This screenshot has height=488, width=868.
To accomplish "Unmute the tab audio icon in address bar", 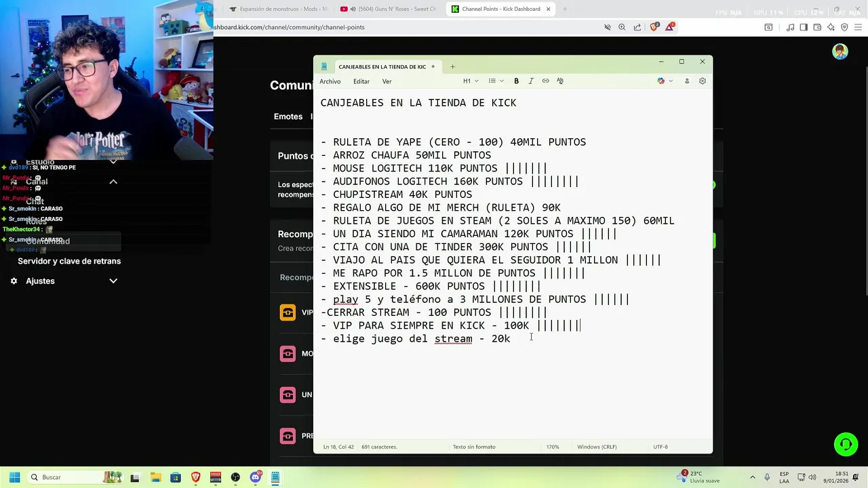I will (x=608, y=27).
